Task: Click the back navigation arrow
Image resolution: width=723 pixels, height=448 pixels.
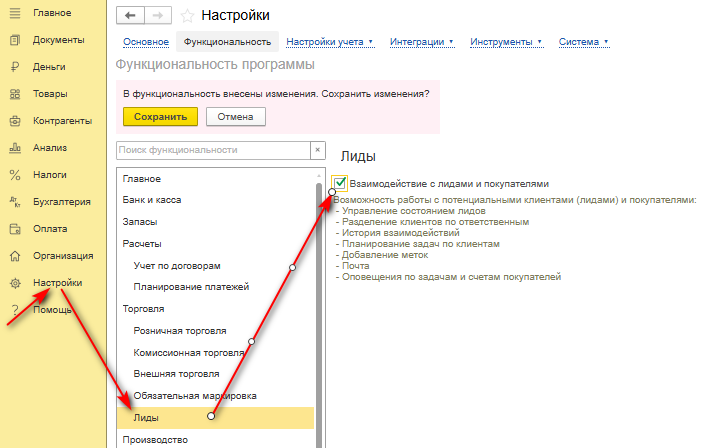Action: click(130, 16)
